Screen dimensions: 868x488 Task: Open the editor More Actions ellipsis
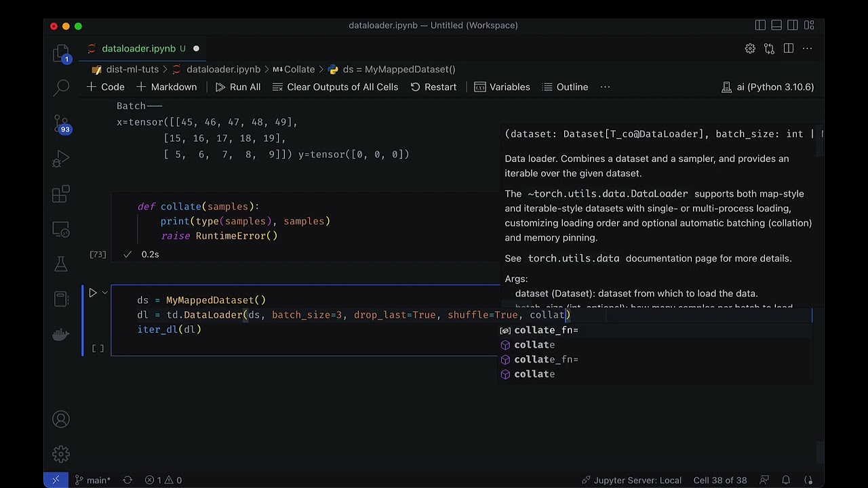tap(807, 49)
